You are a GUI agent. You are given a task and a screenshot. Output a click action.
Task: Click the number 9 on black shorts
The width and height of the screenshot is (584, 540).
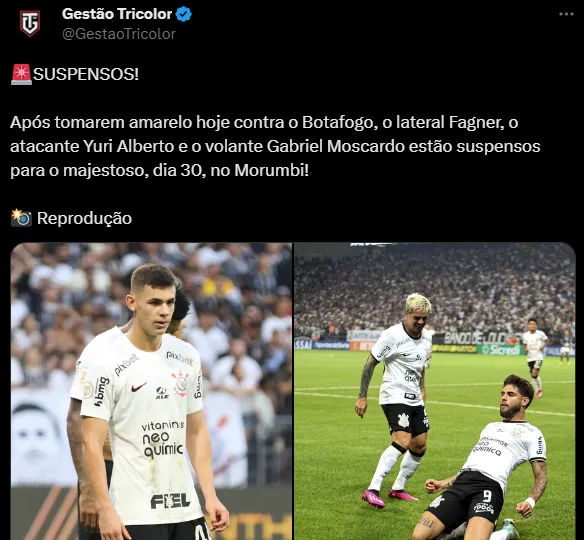tap(487, 496)
